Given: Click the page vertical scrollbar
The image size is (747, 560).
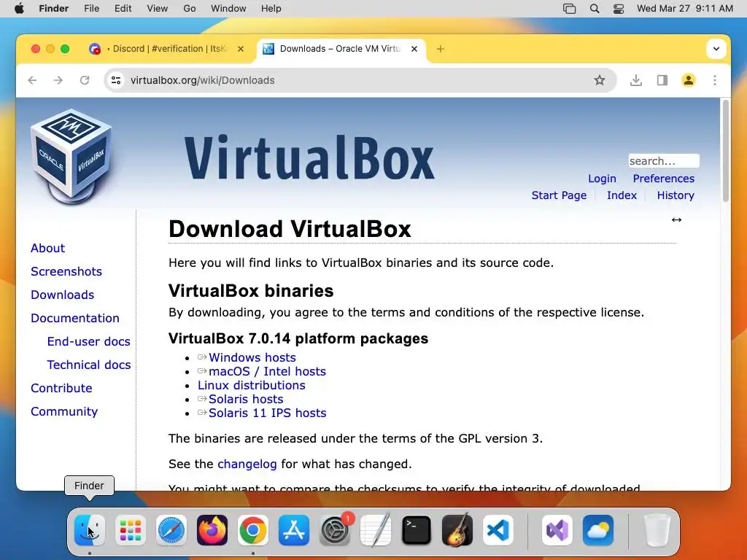Looking at the screenshot, I should click(x=726, y=150).
